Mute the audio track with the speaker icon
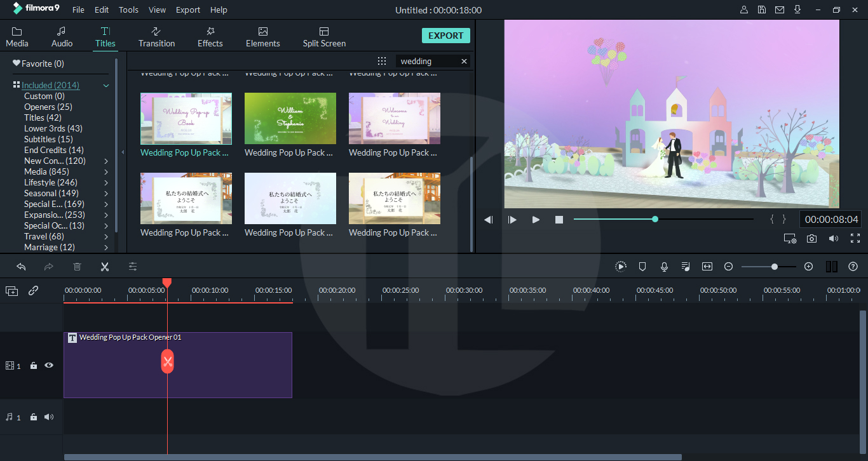868x461 pixels. (x=49, y=417)
